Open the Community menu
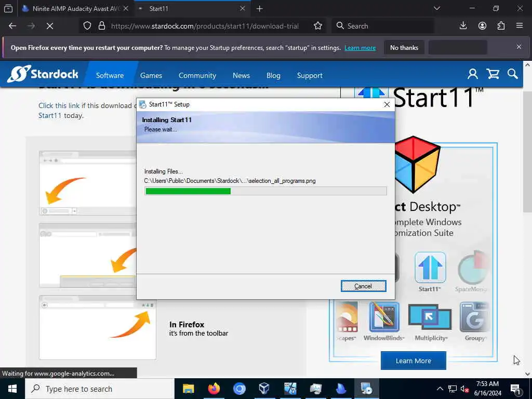Viewport: 532px width, 399px height. point(197,75)
